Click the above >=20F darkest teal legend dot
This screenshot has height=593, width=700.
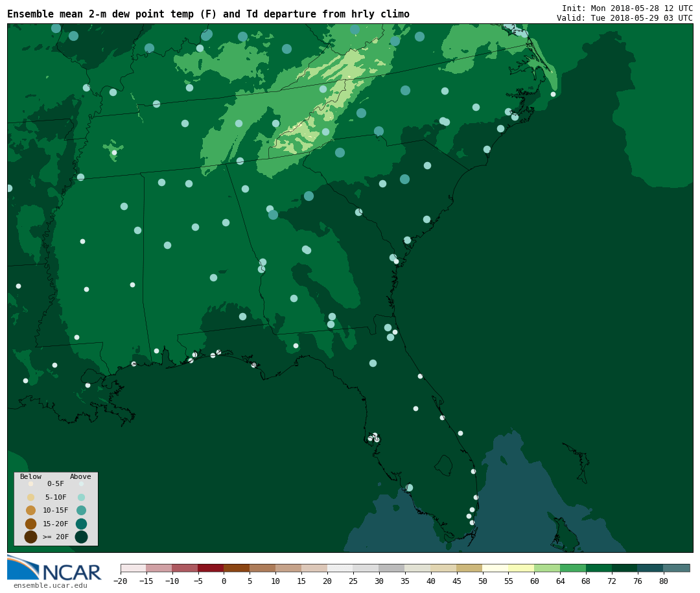[x=81, y=537]
